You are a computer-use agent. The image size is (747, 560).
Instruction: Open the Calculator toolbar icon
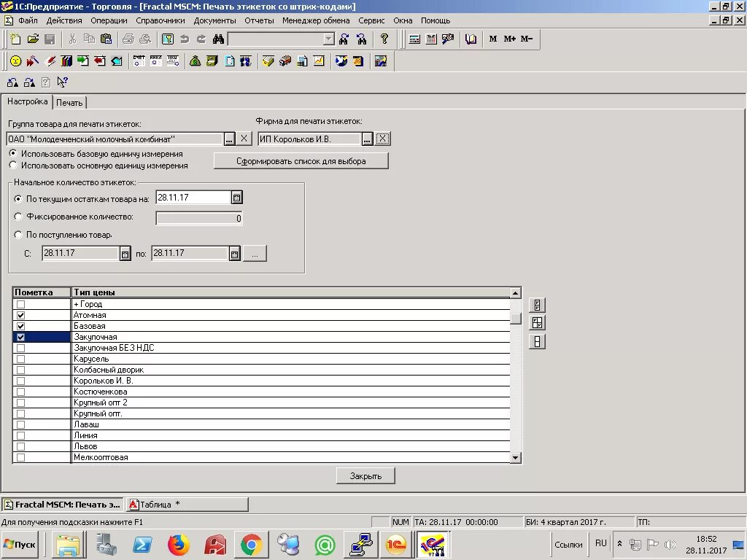tap(414, 39)
